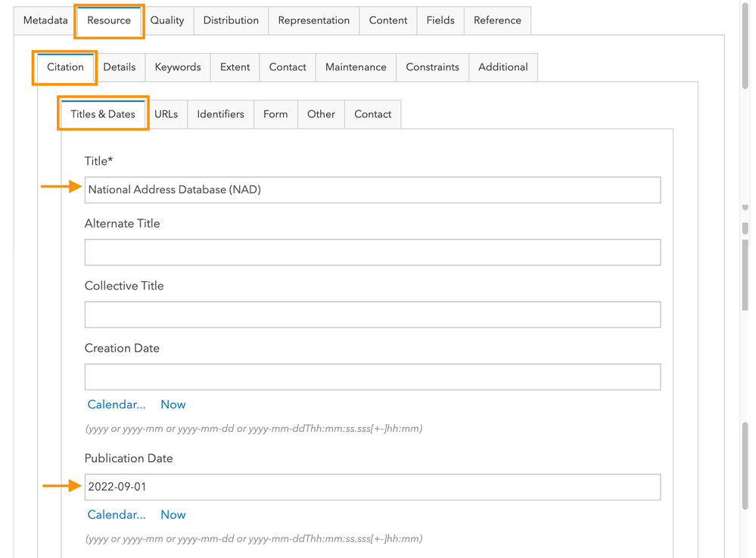Select the Keywords sub-tab
Image resolution: width=756 pixels, height=558 pixels.
[177, 67]
